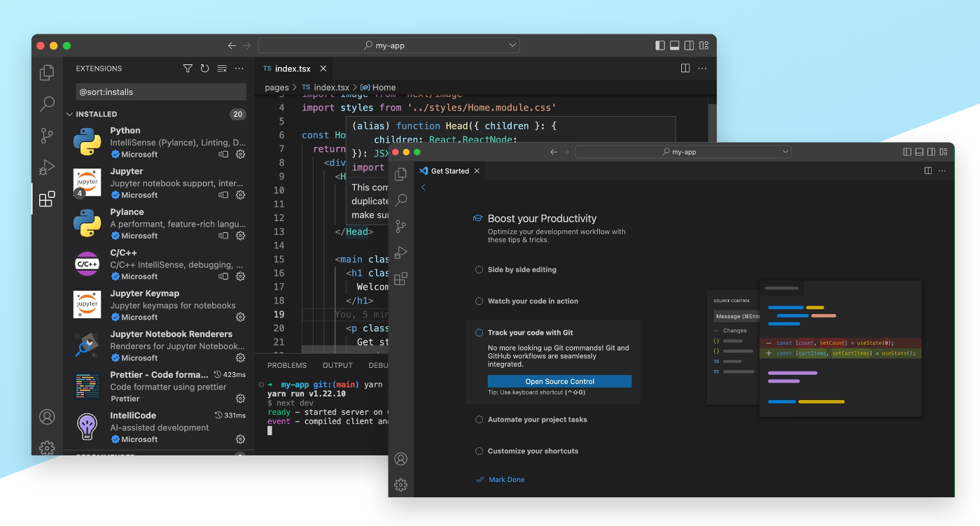Screen dimensions: 980x526
Task: Check the Side by side editing step
Action: [x=479, y=269]
